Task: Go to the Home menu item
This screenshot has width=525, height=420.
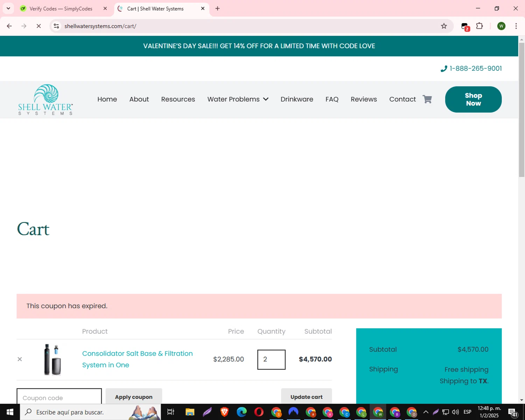Action: click(x=107, y=99)
